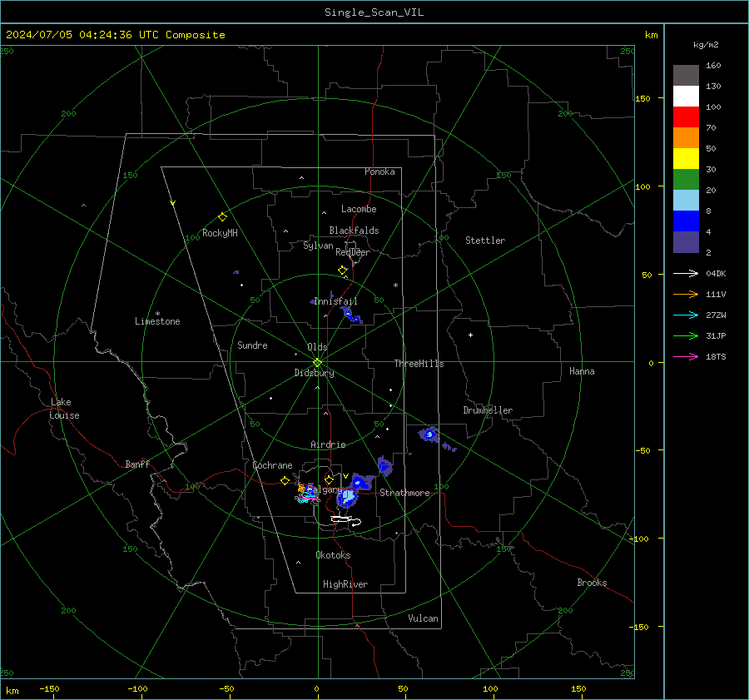
Task: Click the Sylvan label
Action: coord(318,246)
